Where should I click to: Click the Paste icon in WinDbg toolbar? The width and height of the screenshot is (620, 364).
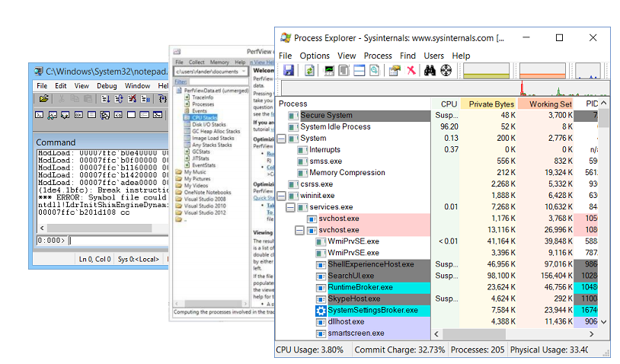(88, 98)
